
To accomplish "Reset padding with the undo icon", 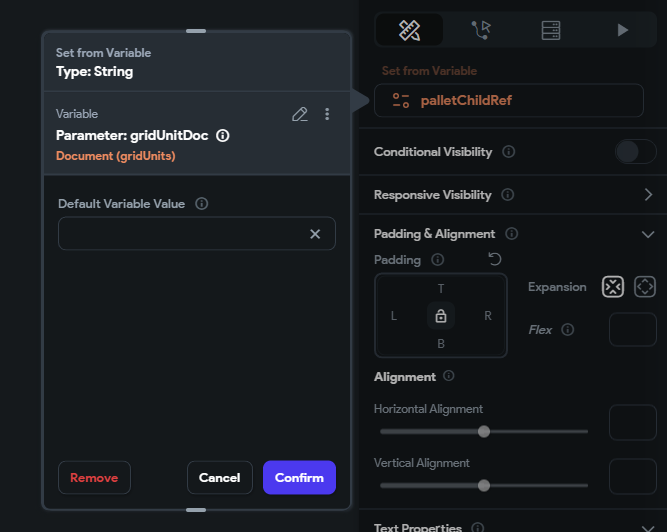I will tap(495, 259).
